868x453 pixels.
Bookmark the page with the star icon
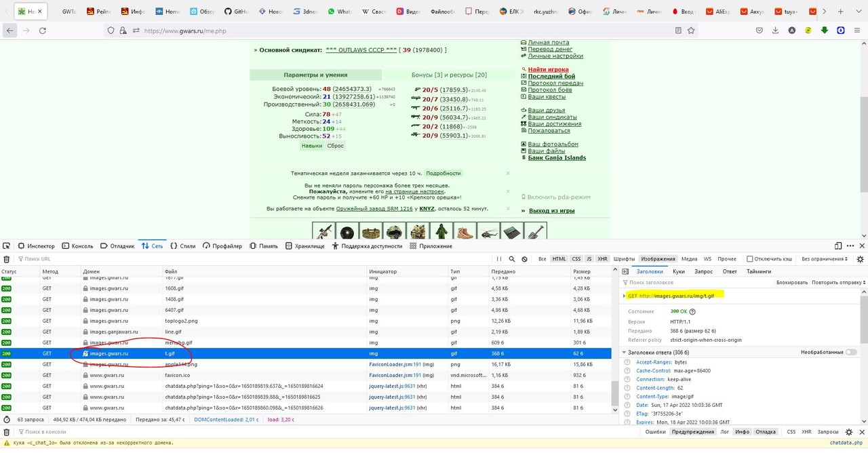691,31
